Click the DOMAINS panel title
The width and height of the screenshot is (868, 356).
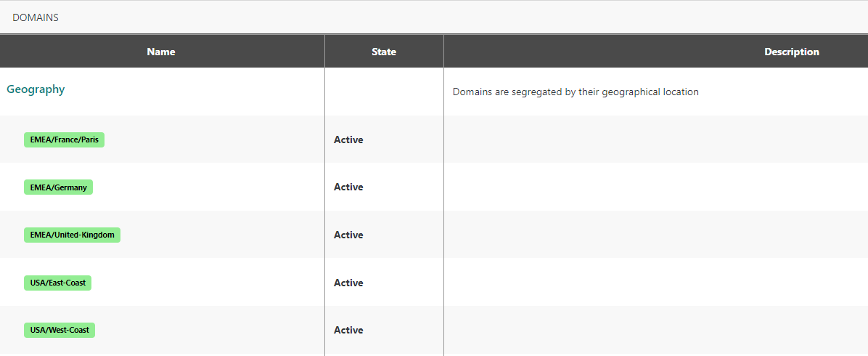(x=36, y=17)
